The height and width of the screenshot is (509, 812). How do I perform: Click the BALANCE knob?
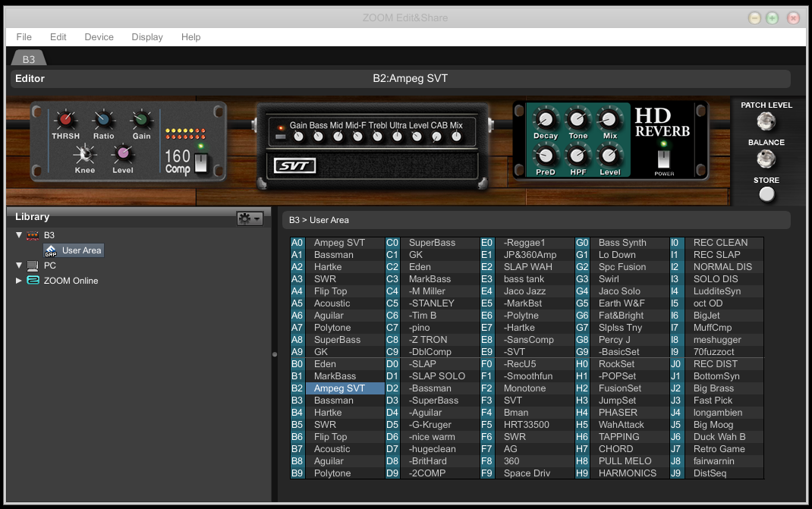[x=766, y=159]
